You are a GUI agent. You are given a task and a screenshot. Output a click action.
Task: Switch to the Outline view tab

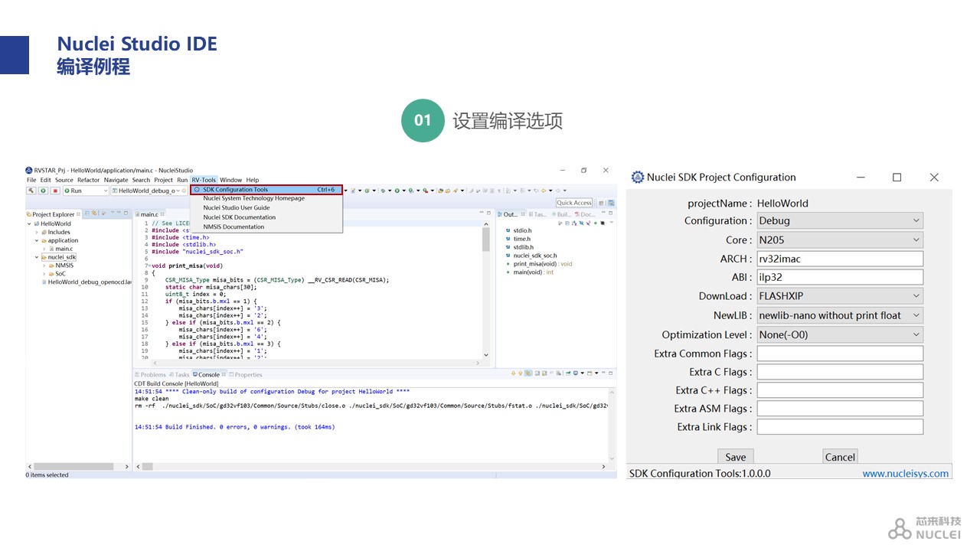coord(511,214)
